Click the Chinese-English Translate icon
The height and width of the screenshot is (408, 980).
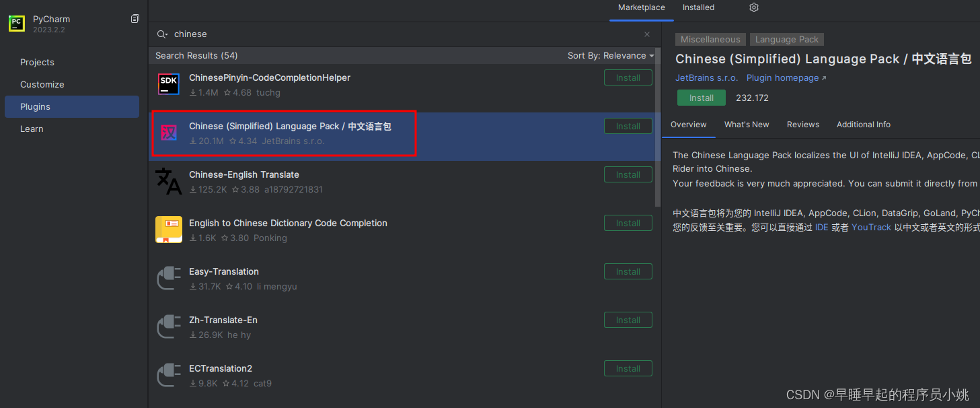pos(169,181)
